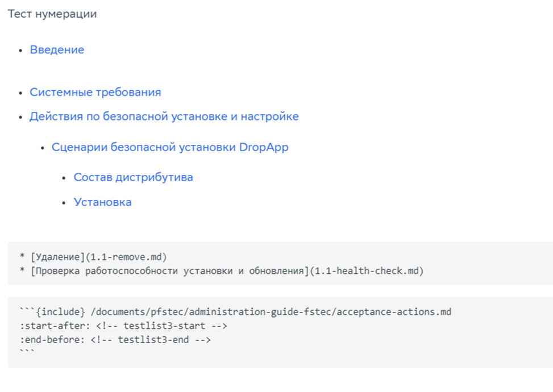Open the "Введение" link
The image size is (553, 392).
pos(57,50)
